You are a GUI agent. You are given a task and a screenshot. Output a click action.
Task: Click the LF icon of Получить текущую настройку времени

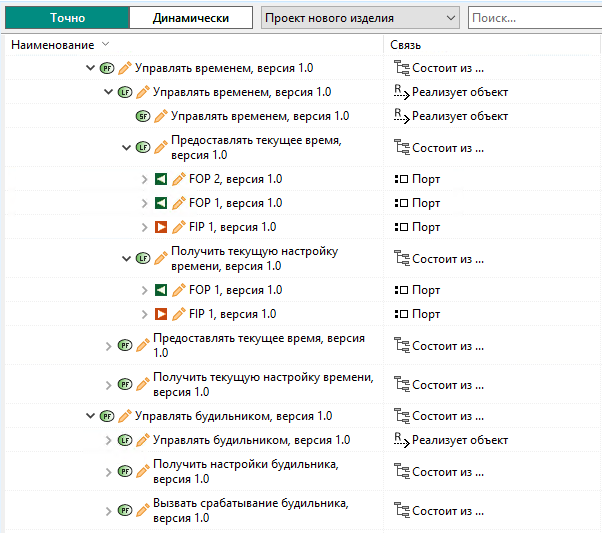(x=143, y=258)
